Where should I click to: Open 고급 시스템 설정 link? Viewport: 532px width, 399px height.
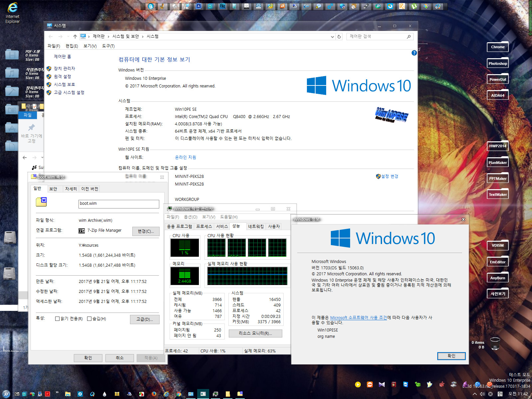click(69, 92)
